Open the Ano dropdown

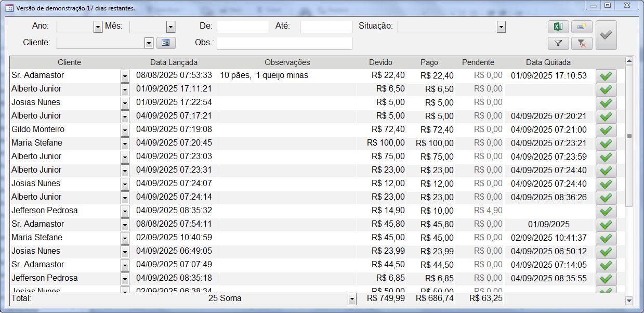click(98, 27)
